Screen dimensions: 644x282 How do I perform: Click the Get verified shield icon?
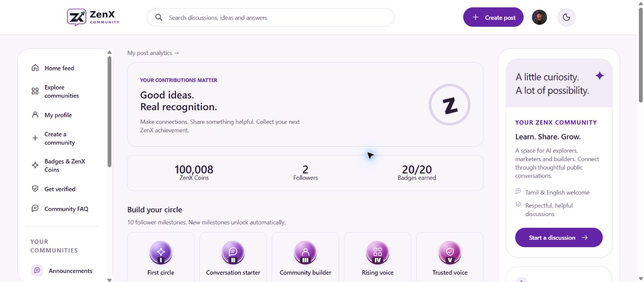(35, 189)
